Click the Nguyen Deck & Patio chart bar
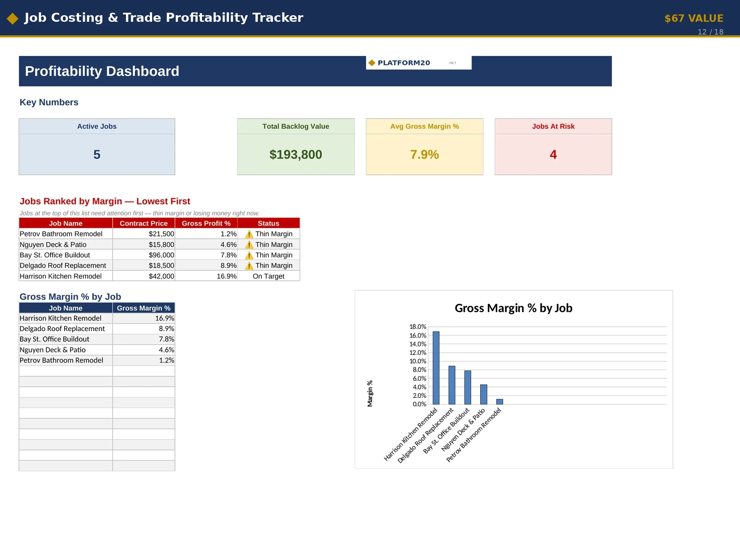 483,394
